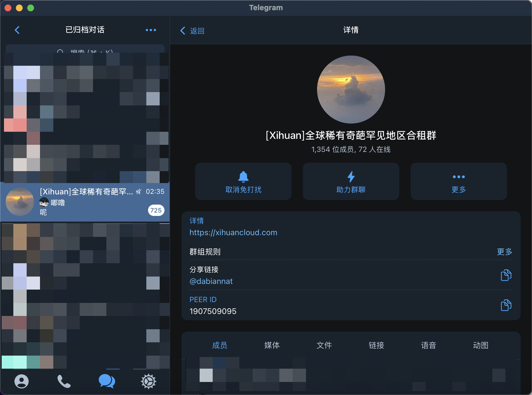Click the 已归档对话 header title
The height and width of the screenshot is (395, 532).
[85, 30]
